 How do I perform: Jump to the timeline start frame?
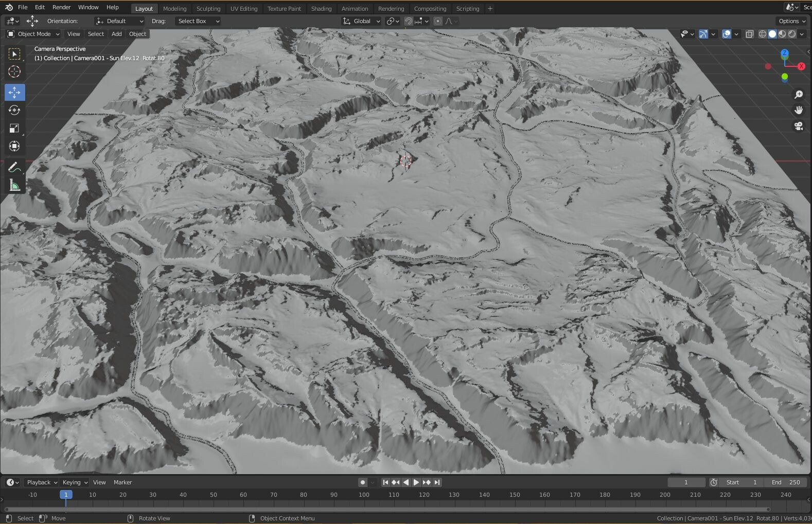385,482
